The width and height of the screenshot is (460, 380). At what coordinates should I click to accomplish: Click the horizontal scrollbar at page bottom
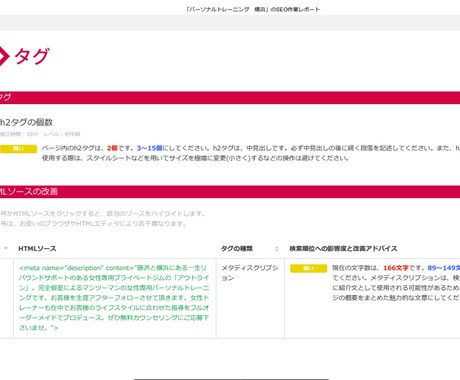point(231,379)
